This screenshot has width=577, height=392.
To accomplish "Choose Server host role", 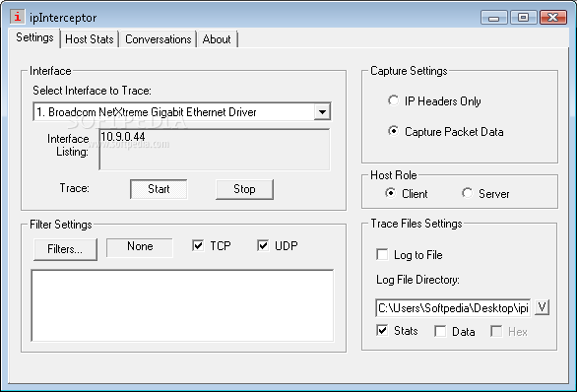I will click(485, 194).
